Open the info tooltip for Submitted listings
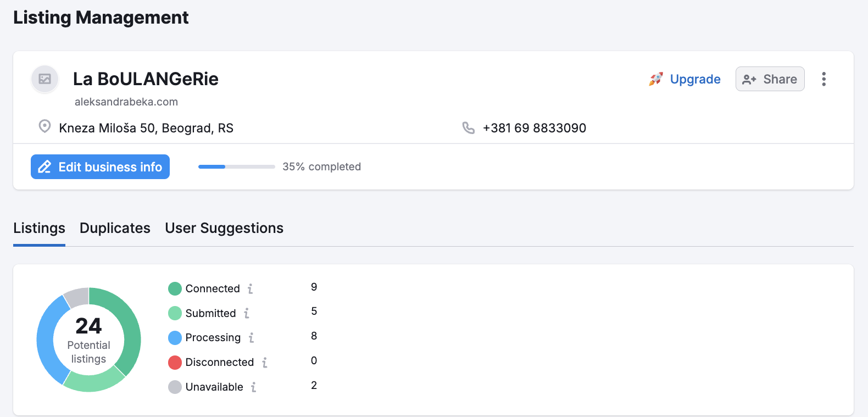Viewport: 868px width, 417px height. pyautogui.click(x=247, y=313)
